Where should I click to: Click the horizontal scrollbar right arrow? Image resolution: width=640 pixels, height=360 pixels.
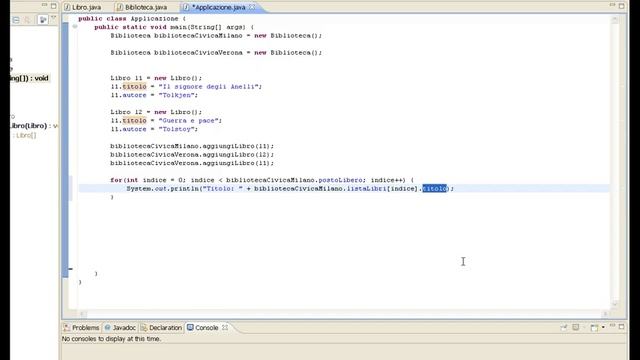click(x=605, y=314)
